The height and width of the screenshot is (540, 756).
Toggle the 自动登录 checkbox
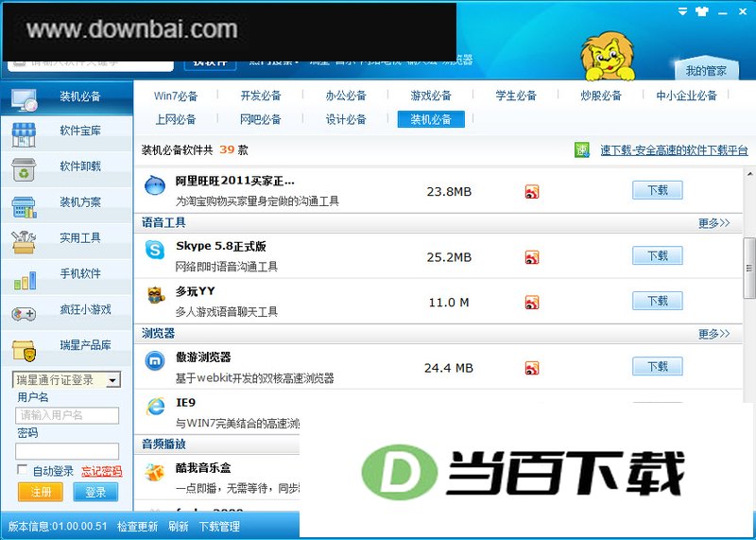pos(22,469)
